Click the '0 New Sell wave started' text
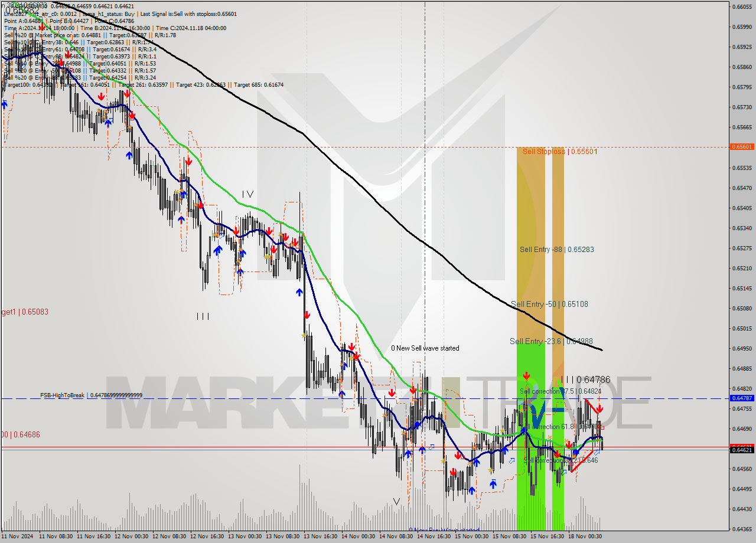 425,348
